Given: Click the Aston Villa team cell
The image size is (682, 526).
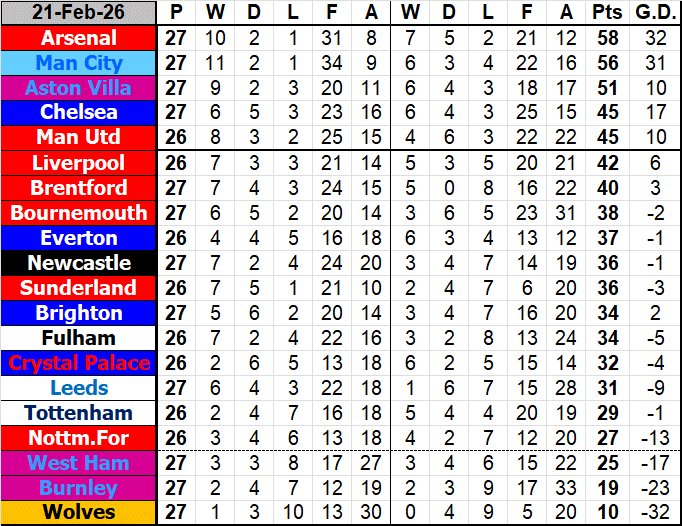Looking at the screenshot, I should pyautogui.click(x=79, y=88).
